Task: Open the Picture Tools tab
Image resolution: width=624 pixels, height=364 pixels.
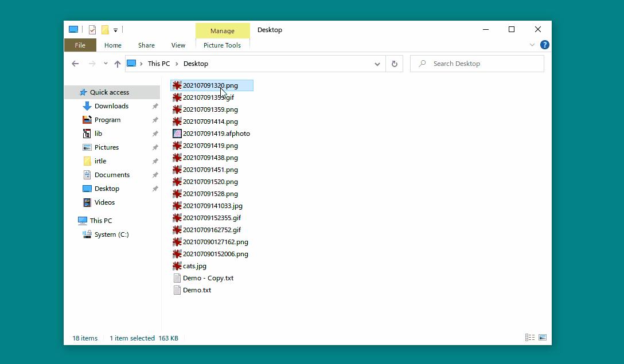Action: (x=222, y=45)
